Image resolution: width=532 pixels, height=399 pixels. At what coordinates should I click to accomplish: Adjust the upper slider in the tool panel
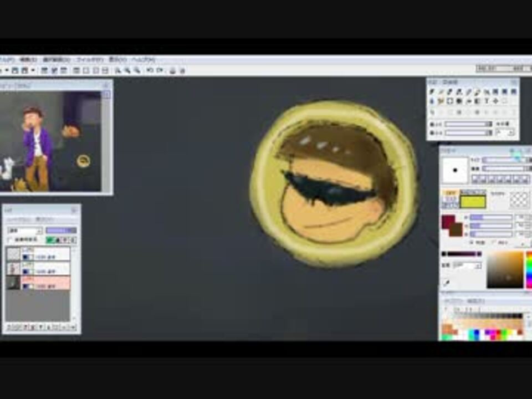(468, 124)
